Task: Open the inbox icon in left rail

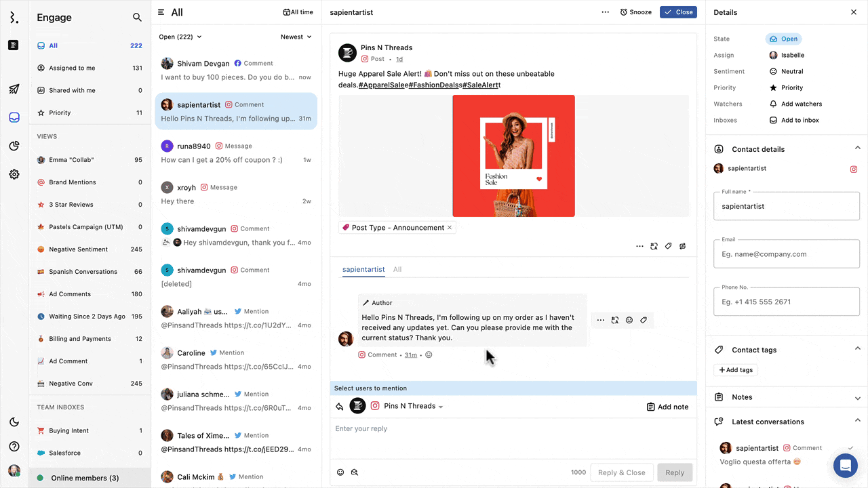Action: coord(14,117)
